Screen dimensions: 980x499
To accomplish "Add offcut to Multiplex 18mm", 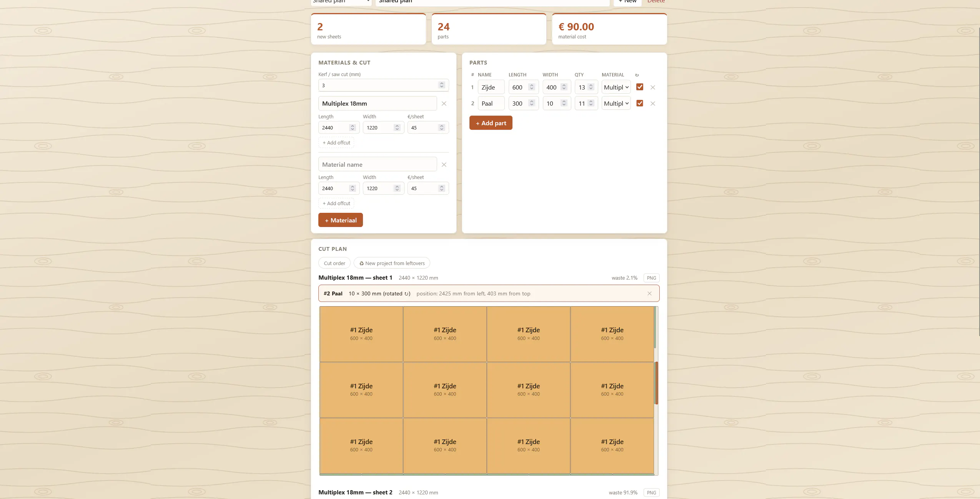I will pos(336,143).
